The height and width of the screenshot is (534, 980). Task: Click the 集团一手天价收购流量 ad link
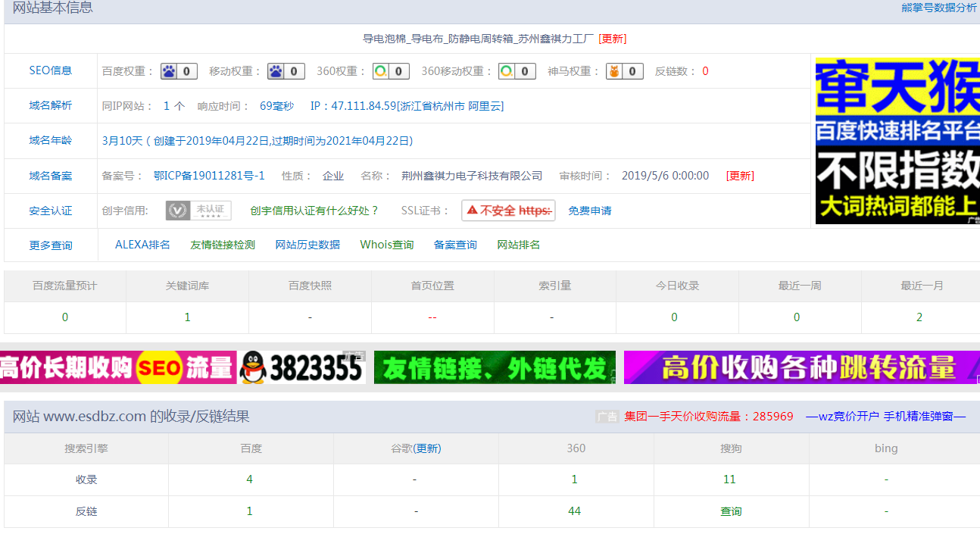(x=709, y=417)
